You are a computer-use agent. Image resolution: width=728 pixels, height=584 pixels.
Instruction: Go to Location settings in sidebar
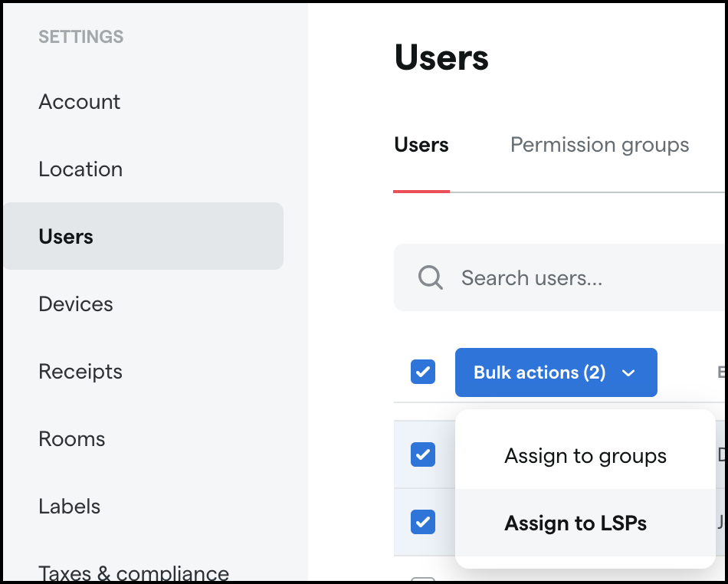tap(80, 169)
